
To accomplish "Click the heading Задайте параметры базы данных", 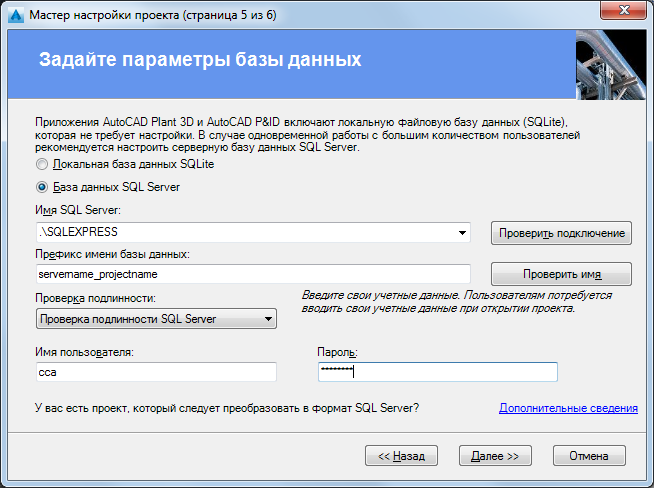I will click(200, 59).
